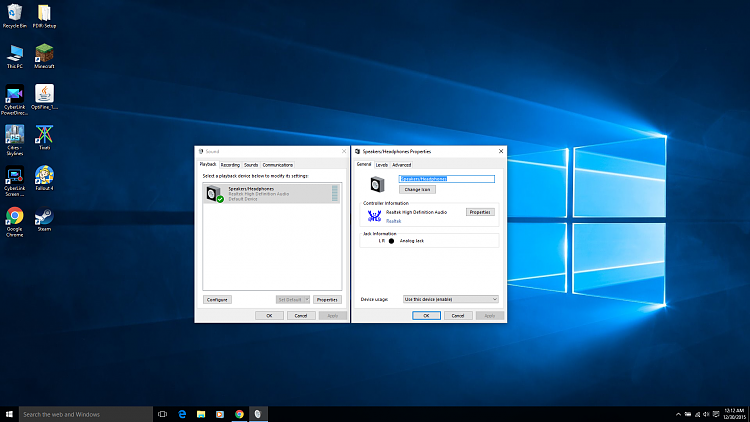Select the CyberLink PowerDirector shortcut

[14, 100]
